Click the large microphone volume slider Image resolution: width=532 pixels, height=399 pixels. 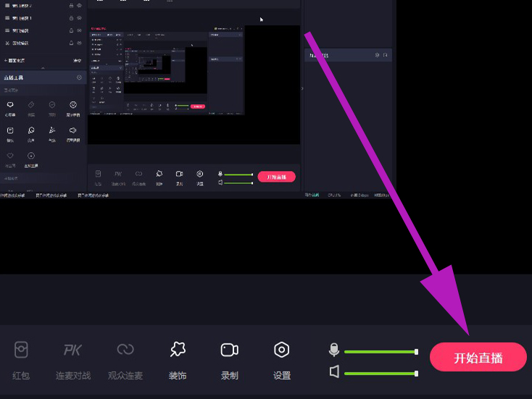click(x=380, y=352)
